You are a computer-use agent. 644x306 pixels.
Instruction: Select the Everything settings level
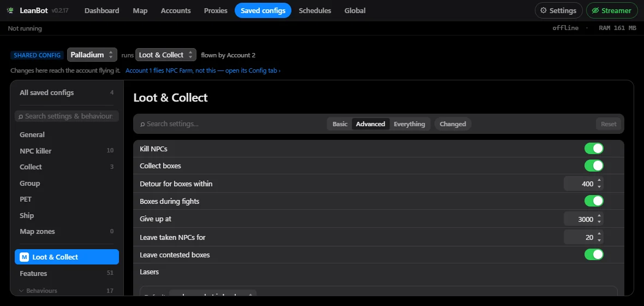coord(409,124)
